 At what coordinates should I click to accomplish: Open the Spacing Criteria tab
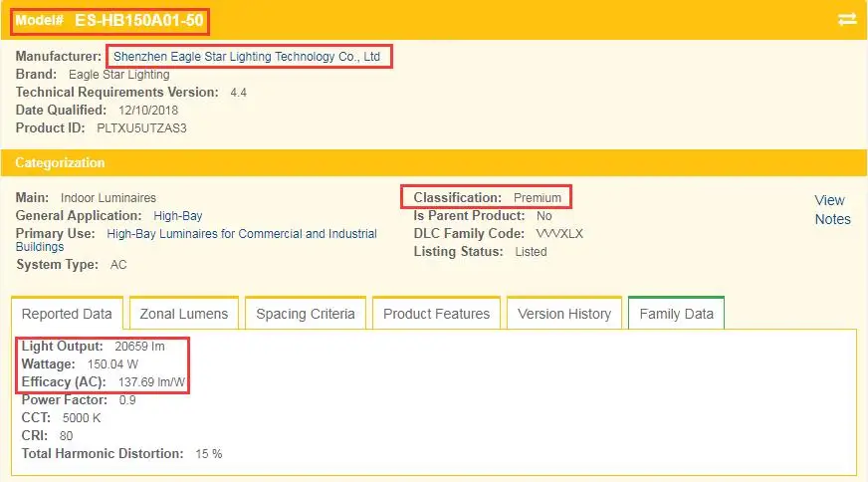pyautogui.click(x=306, y=314)
